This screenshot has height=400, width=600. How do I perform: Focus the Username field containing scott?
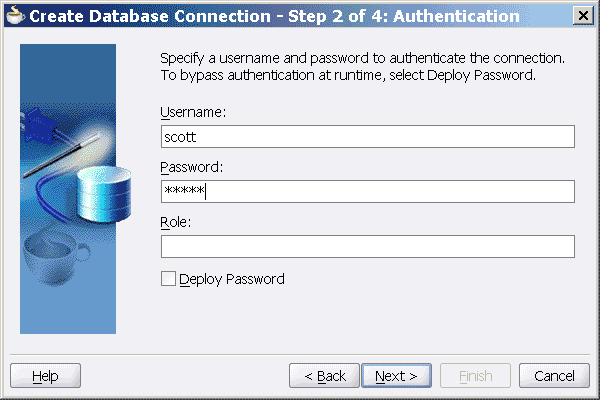[x=367, y=137]
